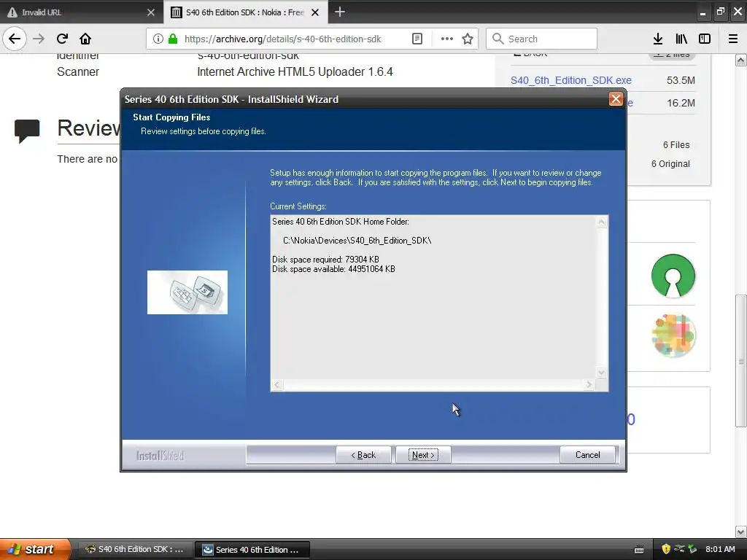This screenshot has height=560, width=747.
Task: Switch to Series 40 6th Edition taskbar item
Action: click(252, 550)
